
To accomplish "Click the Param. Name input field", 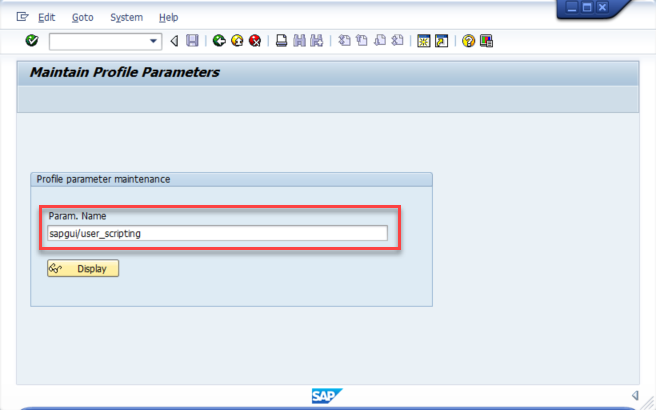I will click(217, 233).
